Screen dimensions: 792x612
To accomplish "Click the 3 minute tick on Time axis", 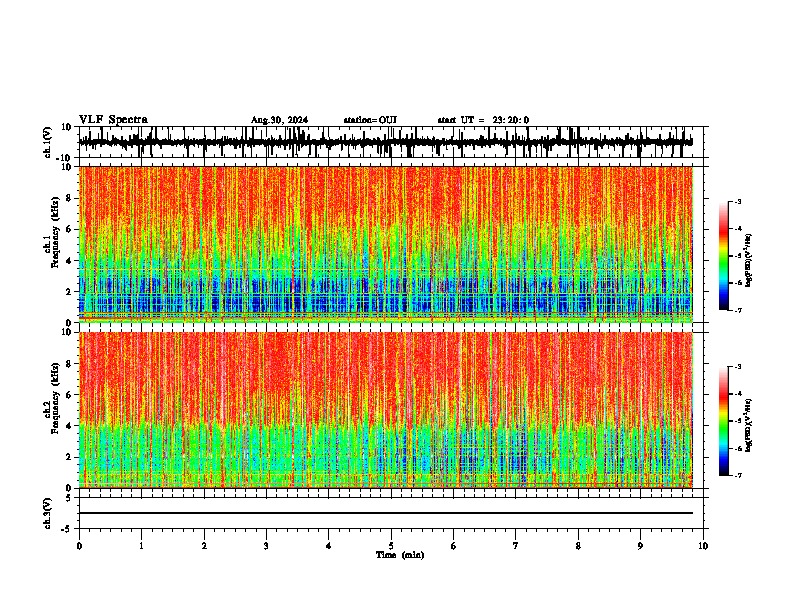I will [266, 546].
